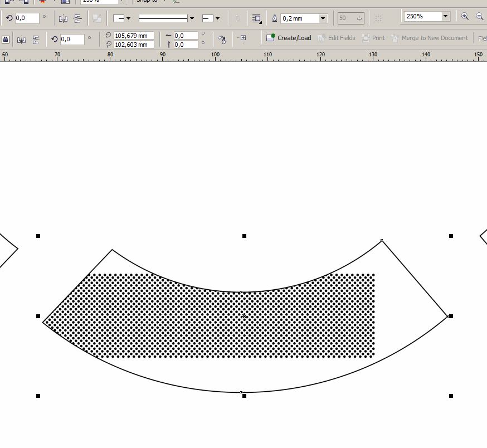
Task: Click mirror horizontally icon beside start arrowhead selector
Action: point(63,18)
